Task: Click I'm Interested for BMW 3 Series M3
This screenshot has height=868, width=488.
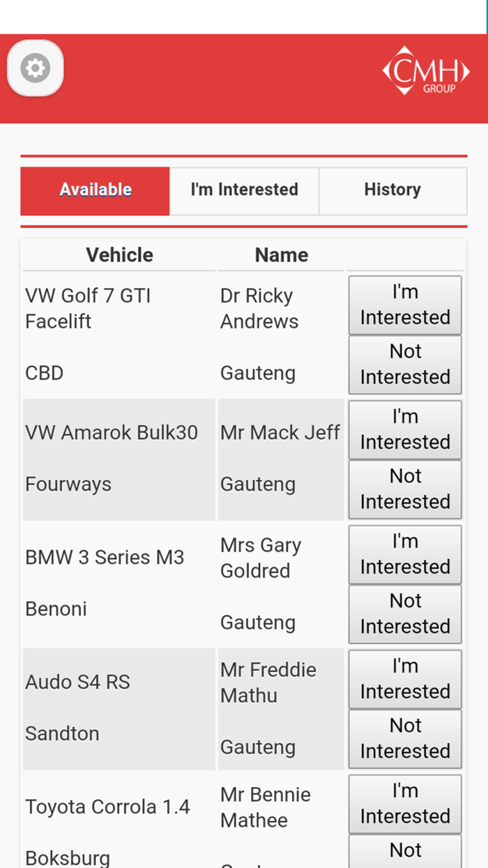Action: [404, 554]
